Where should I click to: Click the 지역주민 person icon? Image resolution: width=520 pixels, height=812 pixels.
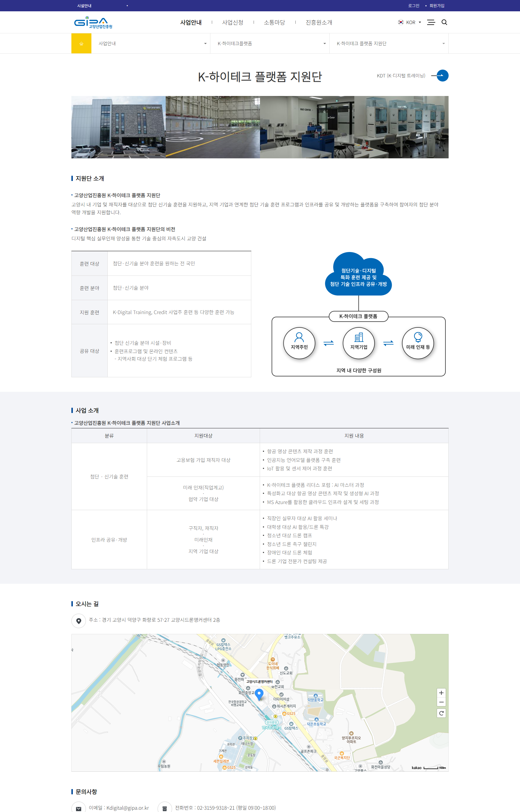299,337
